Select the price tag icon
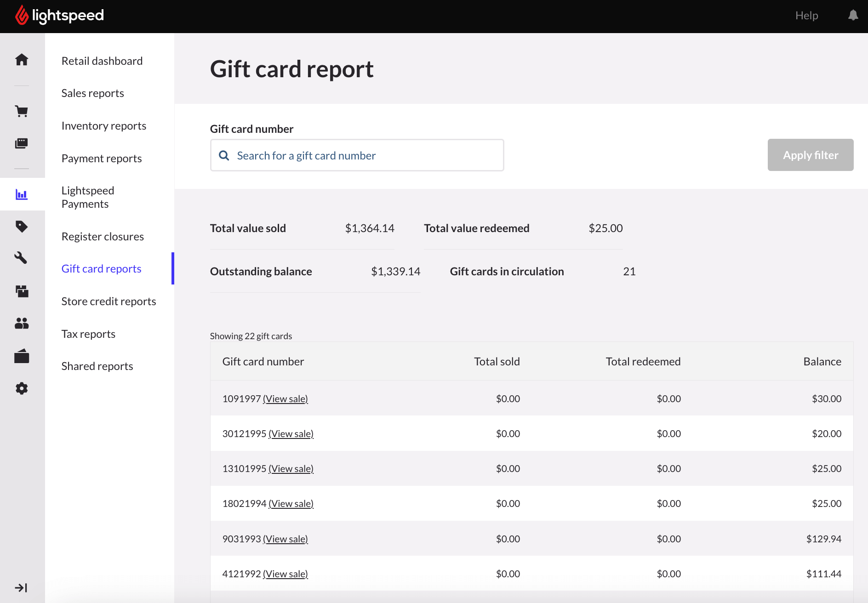 click(22, 226)
